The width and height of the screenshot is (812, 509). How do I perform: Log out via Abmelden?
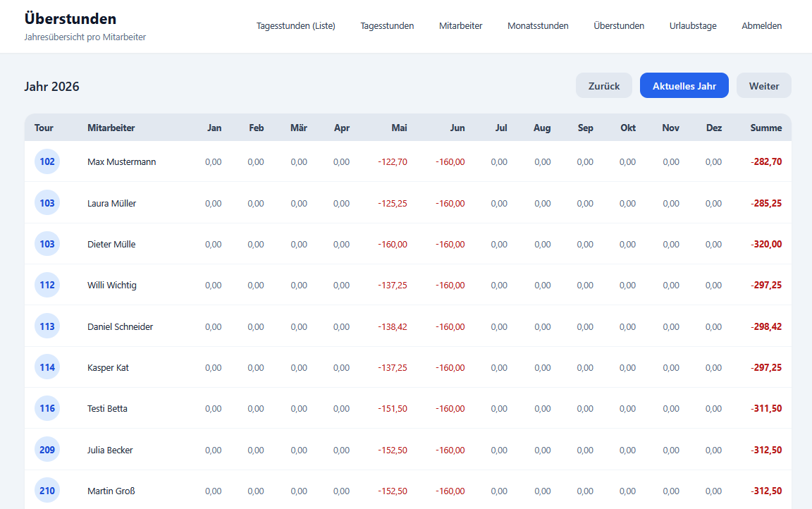click(761, 26)
